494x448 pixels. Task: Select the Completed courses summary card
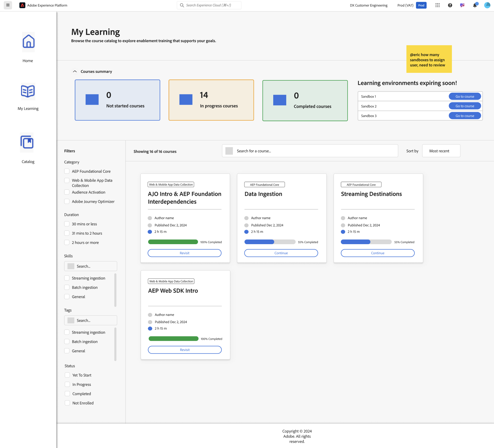coord(305,100)
